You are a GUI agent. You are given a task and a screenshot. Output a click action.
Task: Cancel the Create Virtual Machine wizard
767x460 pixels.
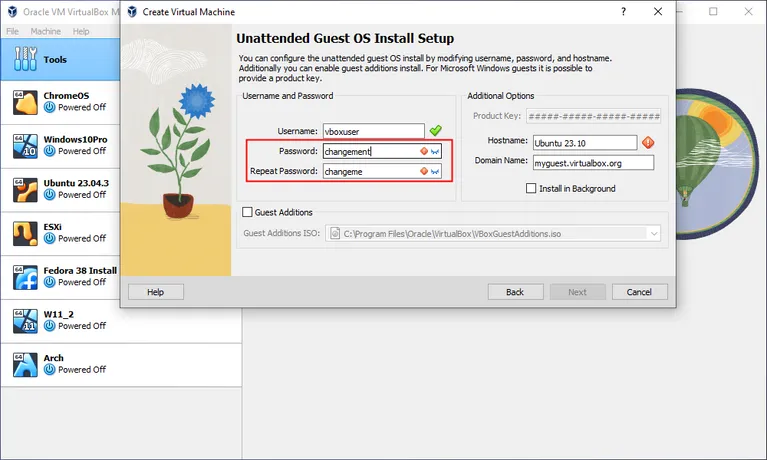point(639,292)
